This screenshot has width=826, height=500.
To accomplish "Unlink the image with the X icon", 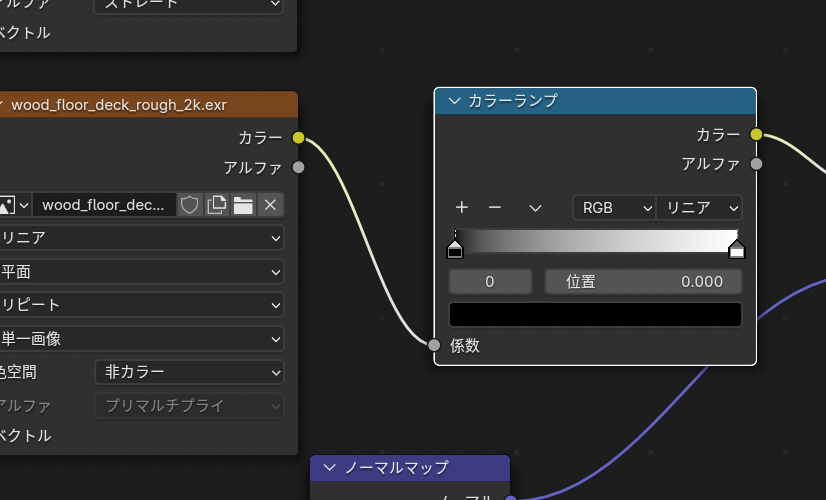I will 269,205.
